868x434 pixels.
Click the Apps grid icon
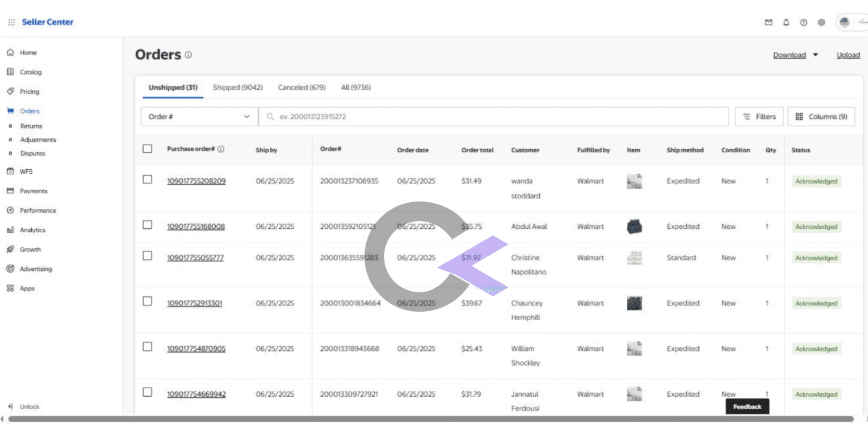pos(10,289)
